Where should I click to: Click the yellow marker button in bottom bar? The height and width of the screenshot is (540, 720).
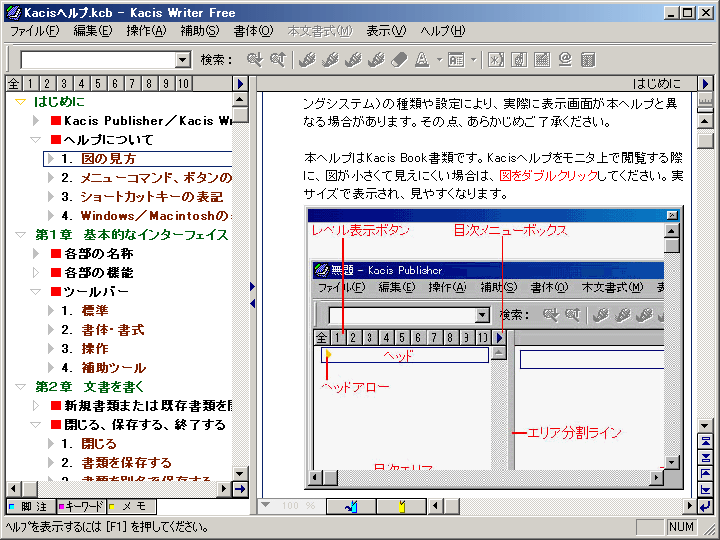tap(402, 506)
